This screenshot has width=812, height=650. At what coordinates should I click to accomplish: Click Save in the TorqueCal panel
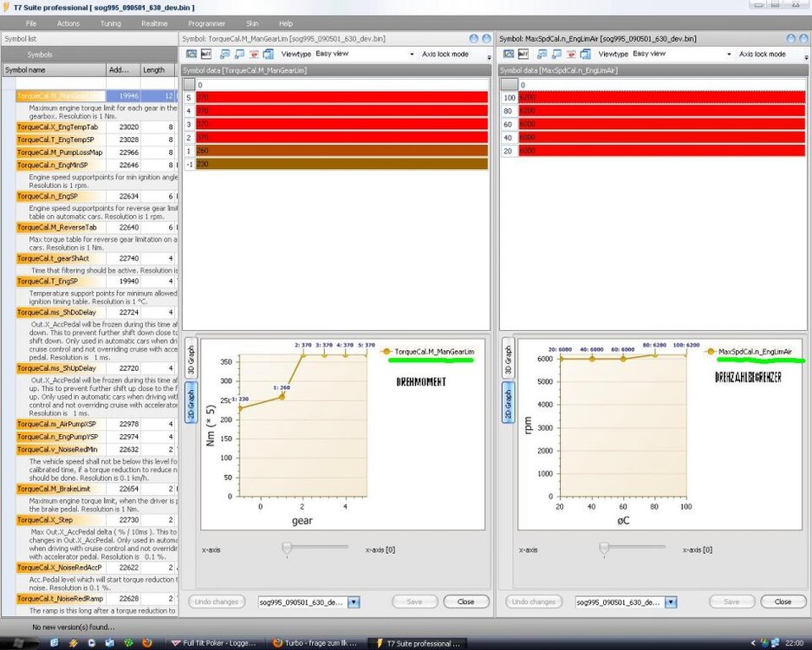tap(415, 601)
